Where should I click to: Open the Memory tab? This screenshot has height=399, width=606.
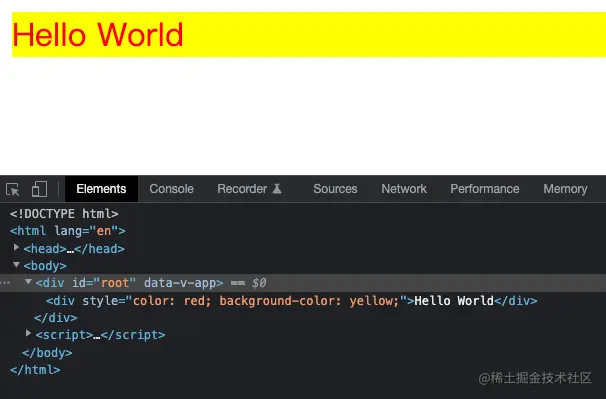click(x=565, y=189)
